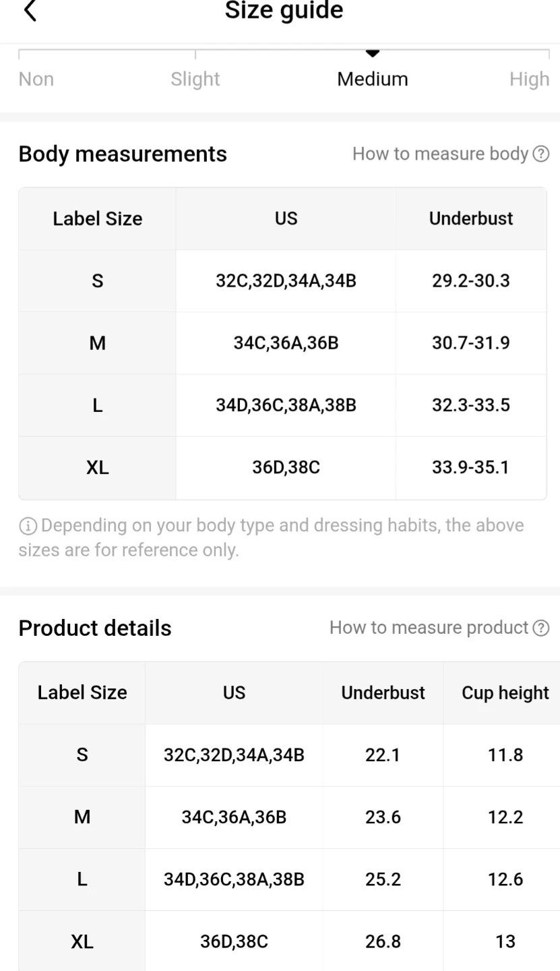Viewport: 560px width, 971px height.
Task: Tap the Size guide page title
Action: [x=284, y=11]
